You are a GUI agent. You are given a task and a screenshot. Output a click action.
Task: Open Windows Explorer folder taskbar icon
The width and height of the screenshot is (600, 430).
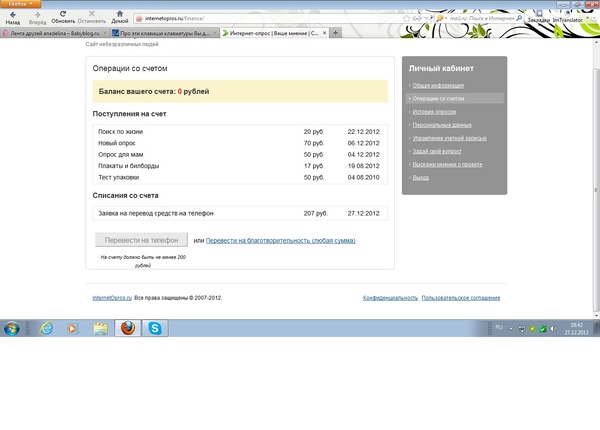coord(100,328)
